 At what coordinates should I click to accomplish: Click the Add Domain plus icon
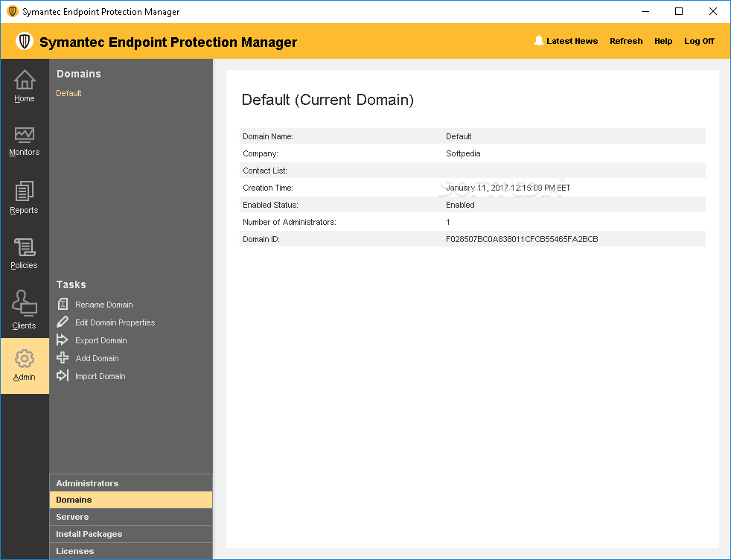pyautogui.click(x=63, y=357)
